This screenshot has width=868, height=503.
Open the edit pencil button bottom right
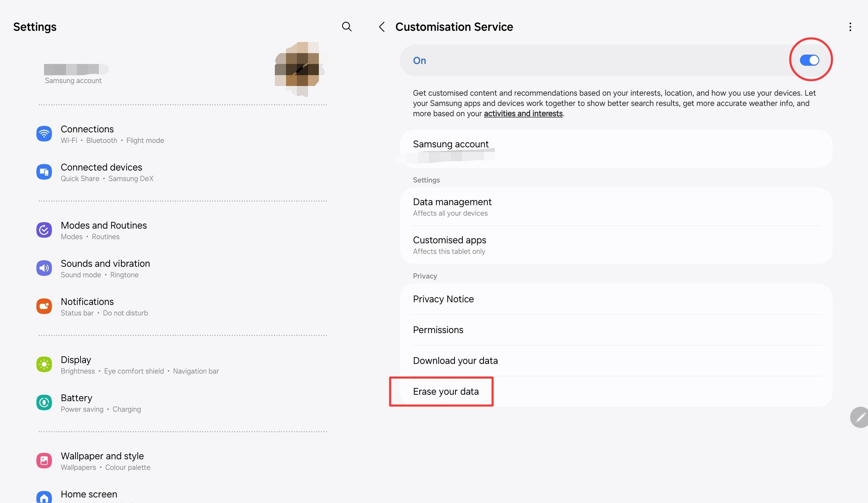coord(859,417)
